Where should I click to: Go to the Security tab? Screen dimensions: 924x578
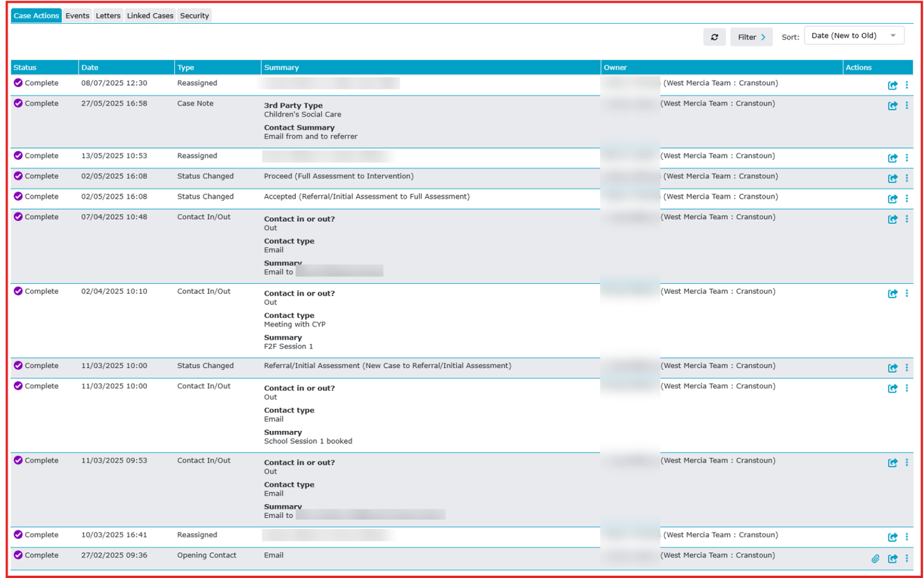pyautogui.click(x=194, y=15)
